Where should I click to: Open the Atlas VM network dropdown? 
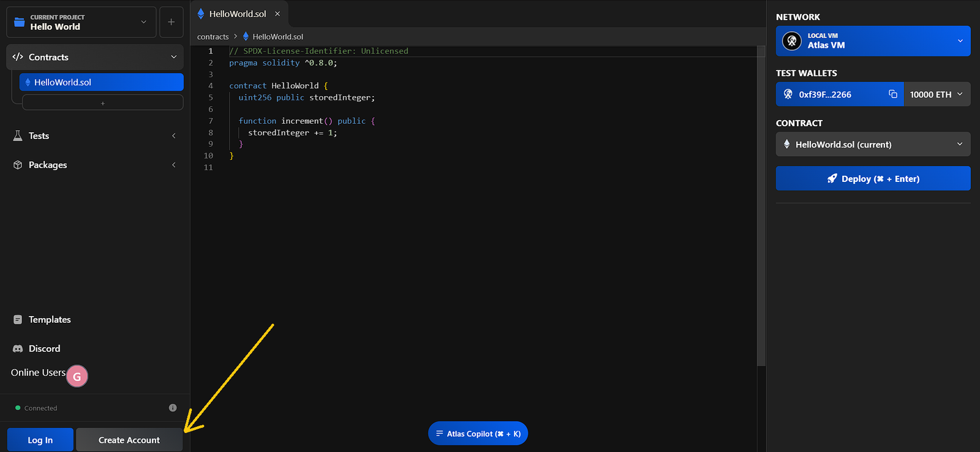(873, 41)
